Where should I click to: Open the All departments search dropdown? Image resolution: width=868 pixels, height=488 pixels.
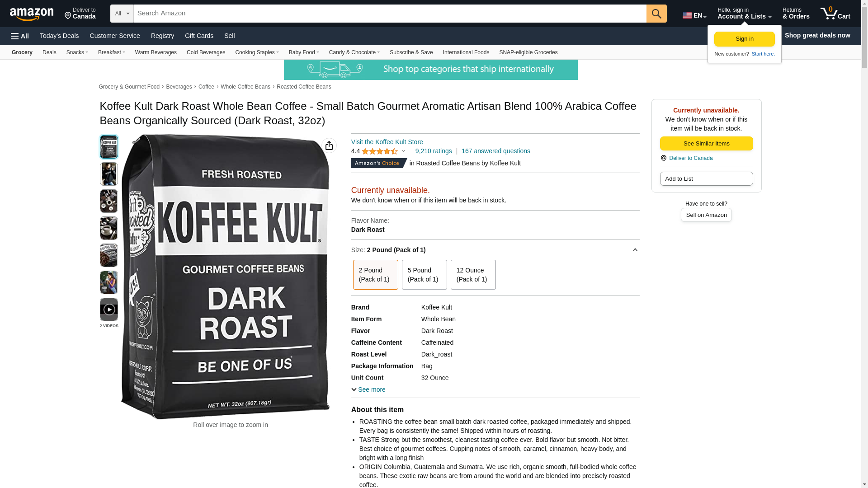[x=122, y=14]
